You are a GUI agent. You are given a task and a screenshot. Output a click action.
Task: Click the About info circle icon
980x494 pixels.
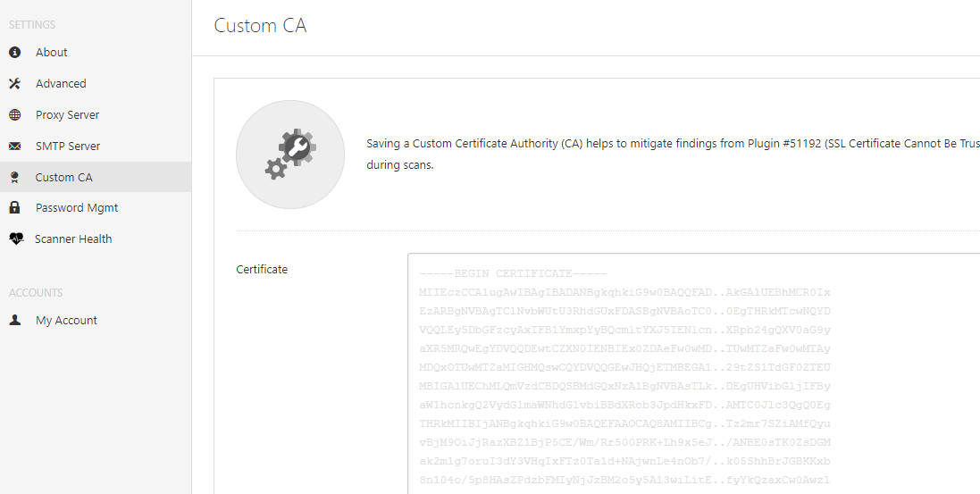click(14, 53)
